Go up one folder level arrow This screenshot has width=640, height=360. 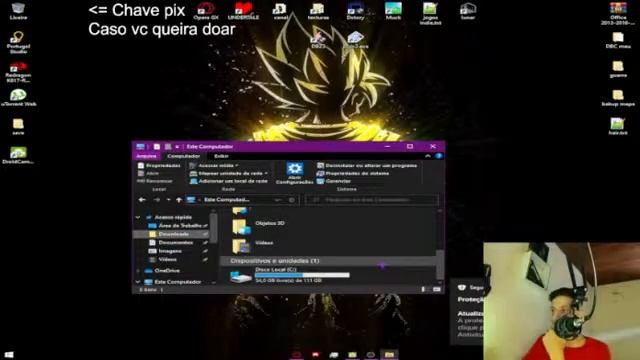[x=179, y=200]
